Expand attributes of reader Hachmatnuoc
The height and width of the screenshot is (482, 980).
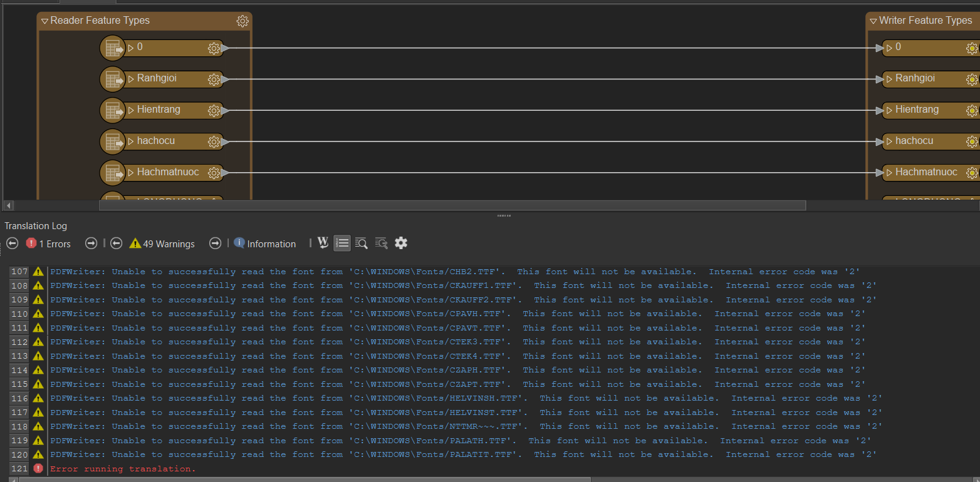(x=131, y=173)
